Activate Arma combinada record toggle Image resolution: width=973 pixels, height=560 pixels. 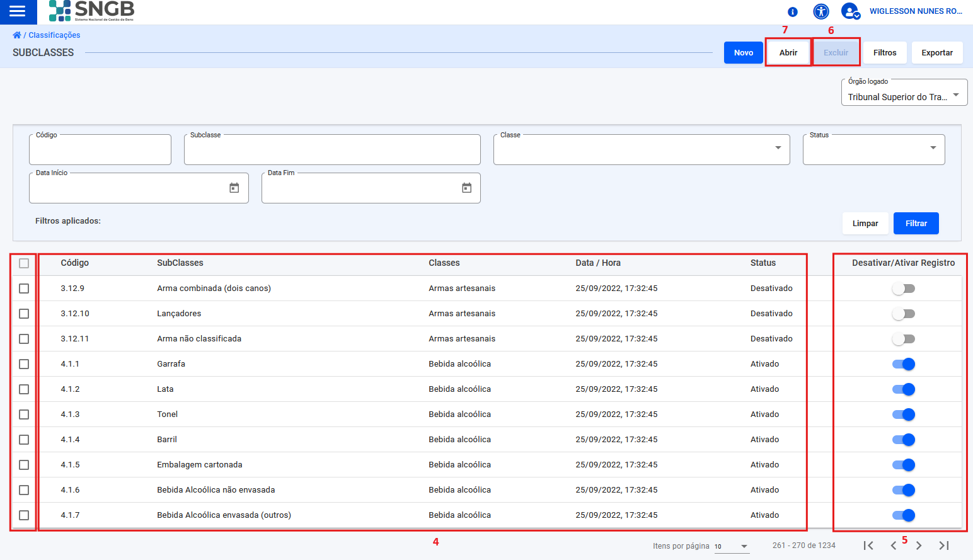click(904, 289)
